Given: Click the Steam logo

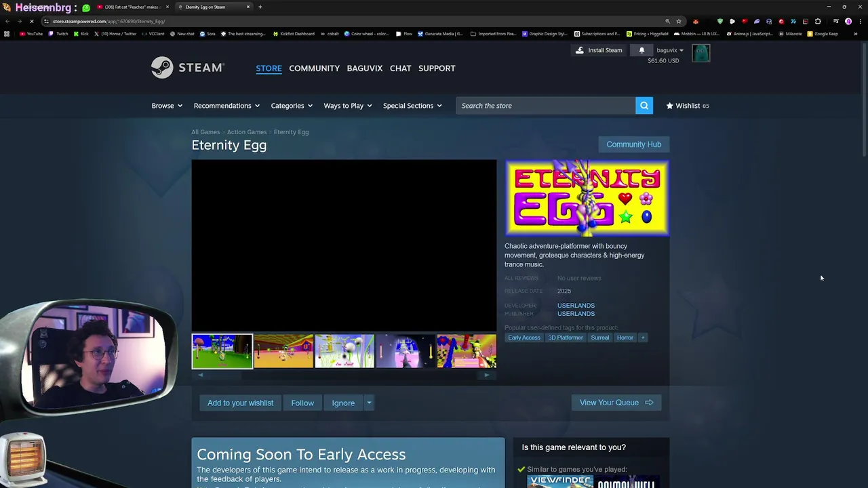Looking at the screenshot, I should [x=188, y=68].
